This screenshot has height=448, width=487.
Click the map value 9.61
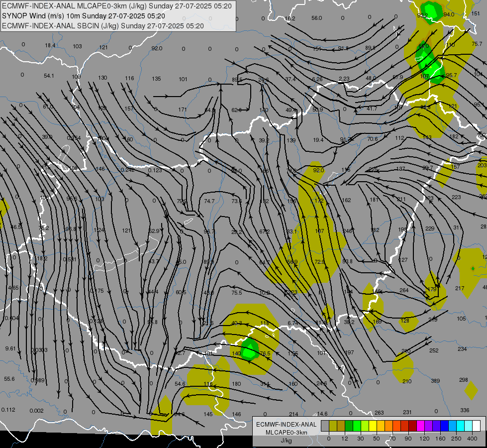10,348
